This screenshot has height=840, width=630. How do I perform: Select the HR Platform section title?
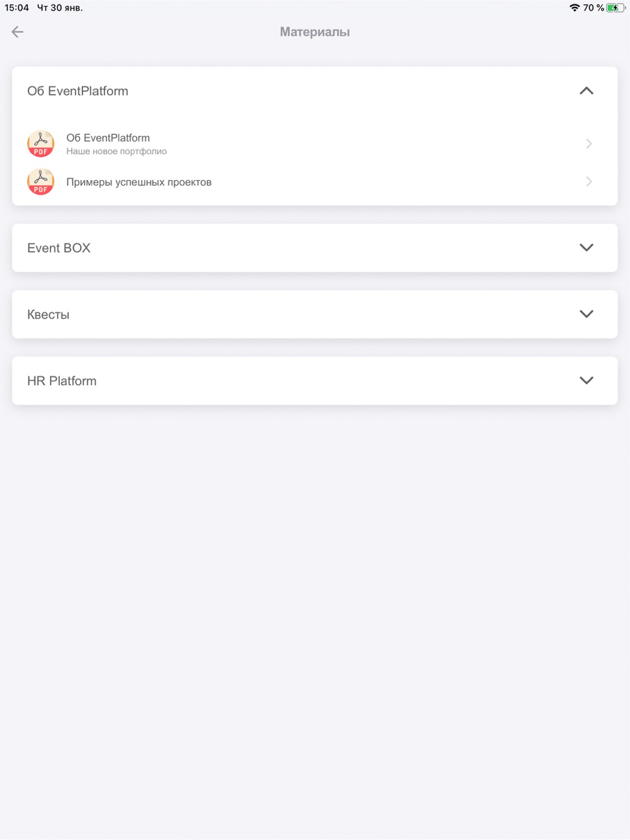pos(62,381)
